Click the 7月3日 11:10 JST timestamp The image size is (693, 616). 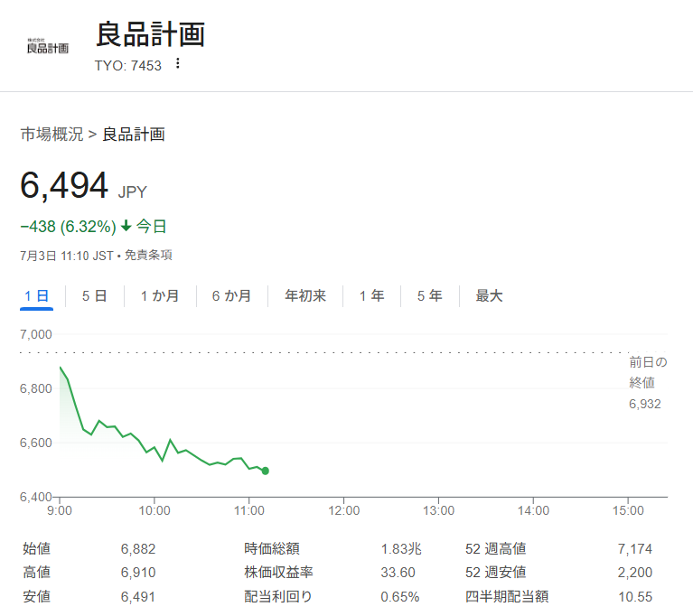click(x=67, y=256)
